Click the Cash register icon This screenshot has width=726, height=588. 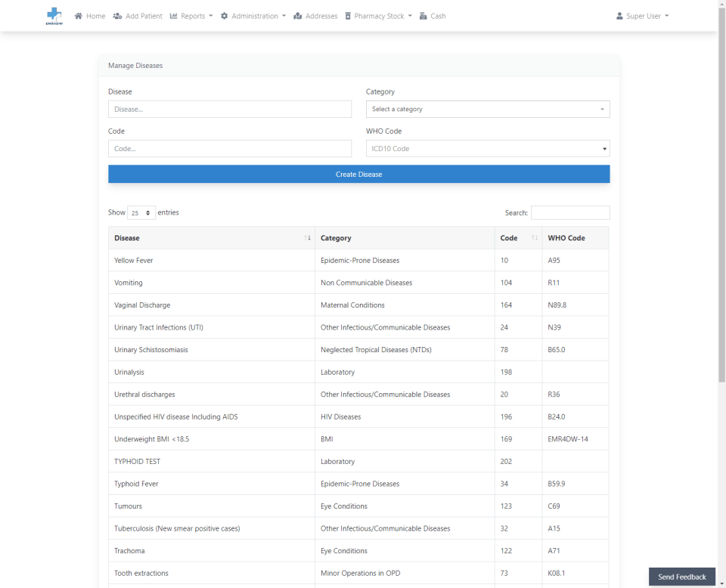coord(423,16)
